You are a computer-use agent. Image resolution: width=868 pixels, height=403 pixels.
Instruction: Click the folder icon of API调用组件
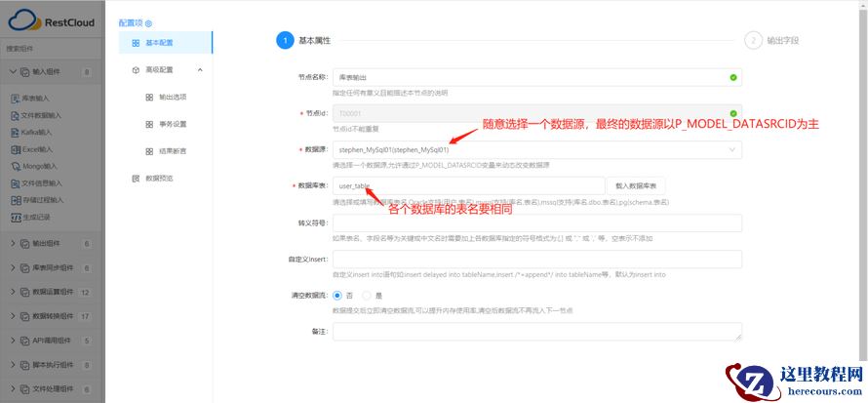tap(25, 341)
